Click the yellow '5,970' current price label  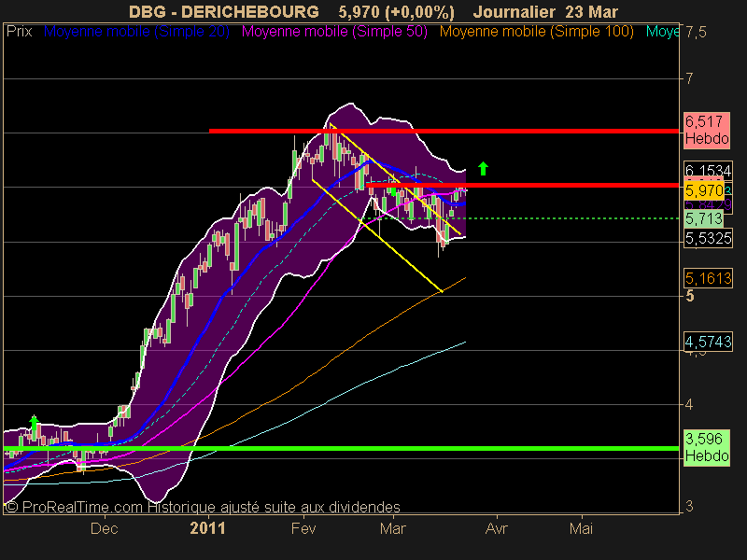(704, 190)
